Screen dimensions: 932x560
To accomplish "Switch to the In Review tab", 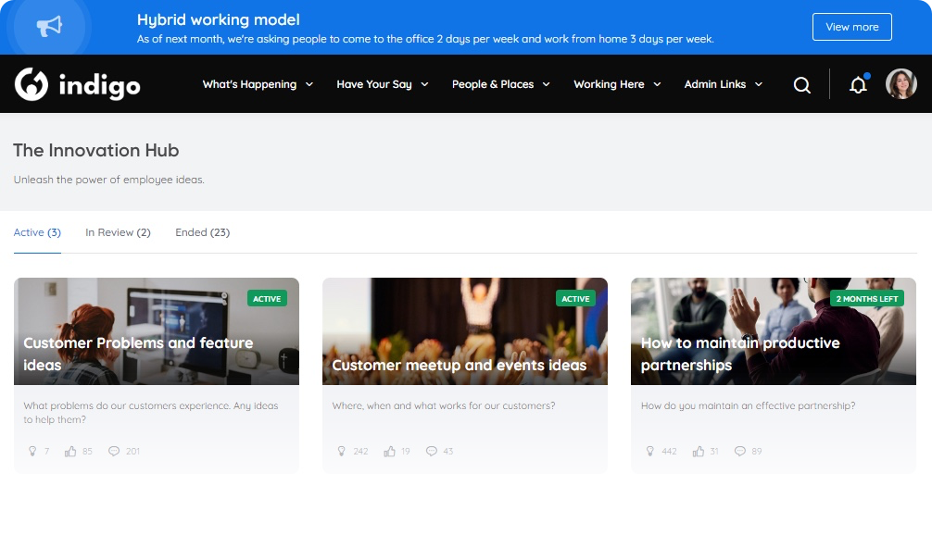I will coord(118,232).
